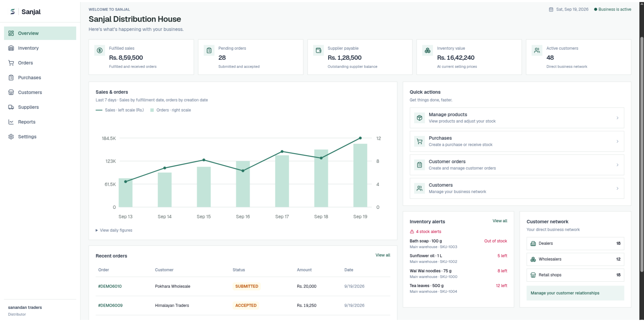This screenshot has height=322, width=644.
Task: Open the Overview menu item
Action: point(40,33)
